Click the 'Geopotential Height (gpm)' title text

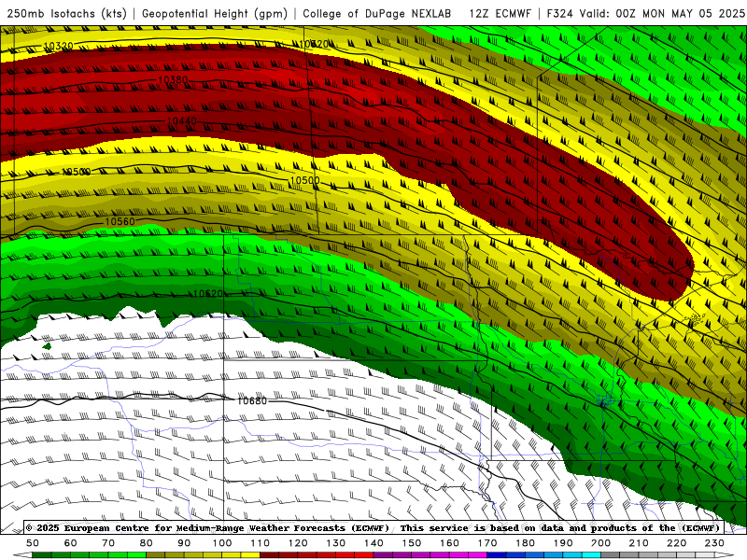point(215,13)
